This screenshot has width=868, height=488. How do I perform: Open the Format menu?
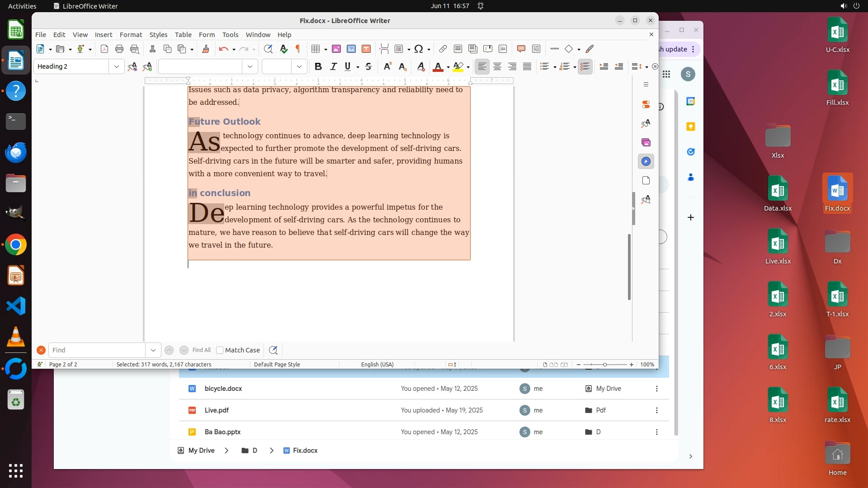point(131,35)
